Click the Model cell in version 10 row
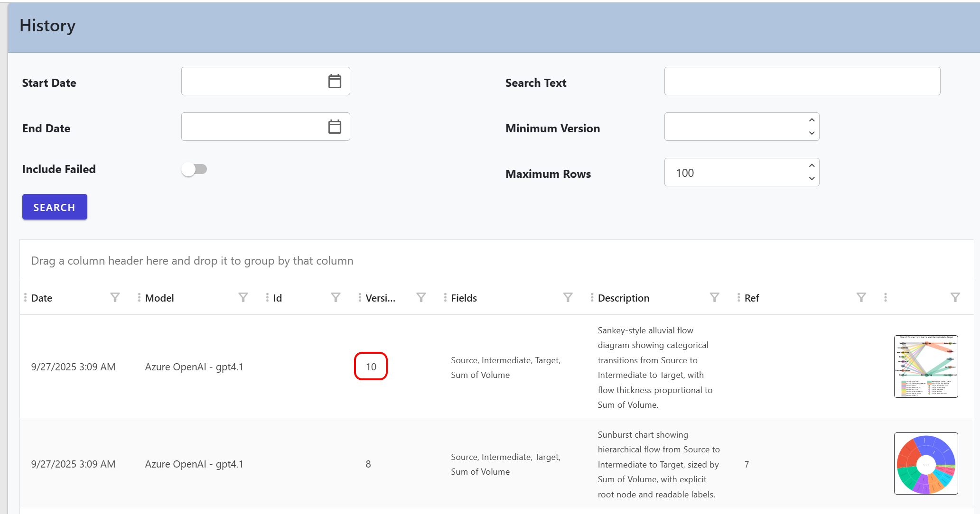Image resolution: width=980 pixels, height=514 pixels. (x=194, y=367)
